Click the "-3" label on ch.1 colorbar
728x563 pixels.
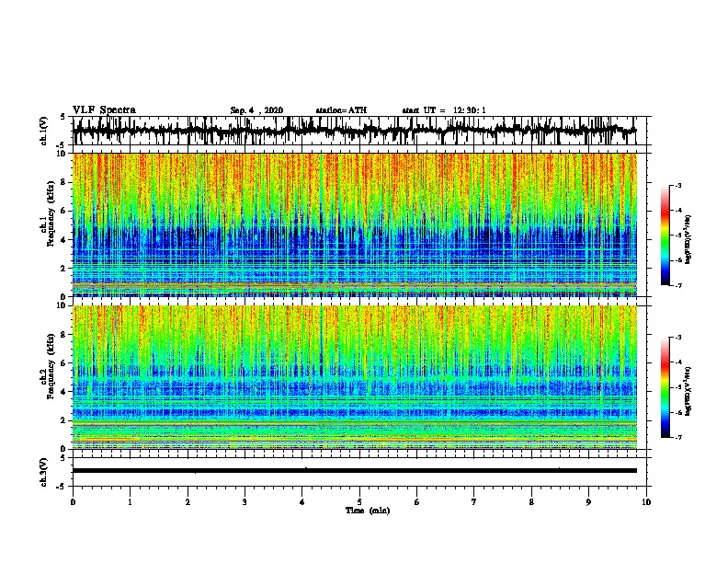click(x=678, y=186)
